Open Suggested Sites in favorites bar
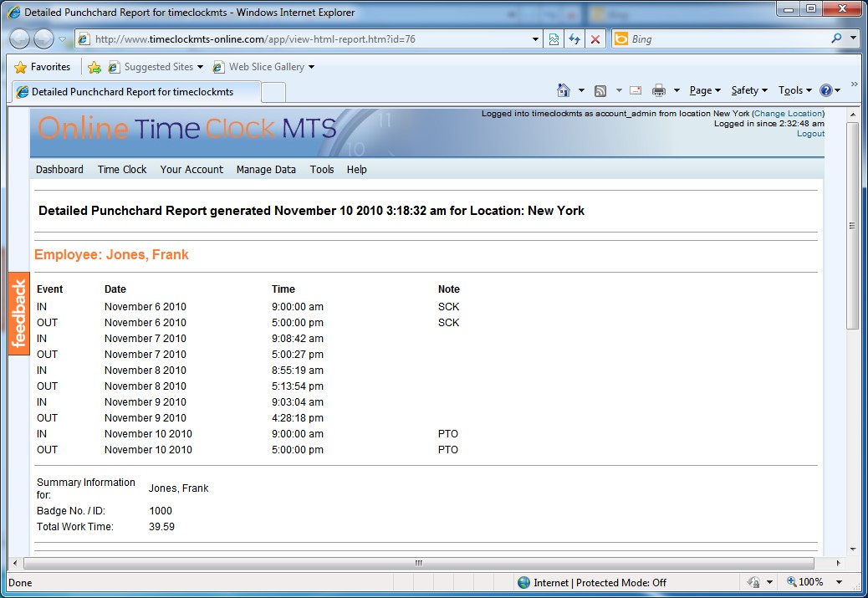This screenshot has width=868, height=598. (156, 67)
